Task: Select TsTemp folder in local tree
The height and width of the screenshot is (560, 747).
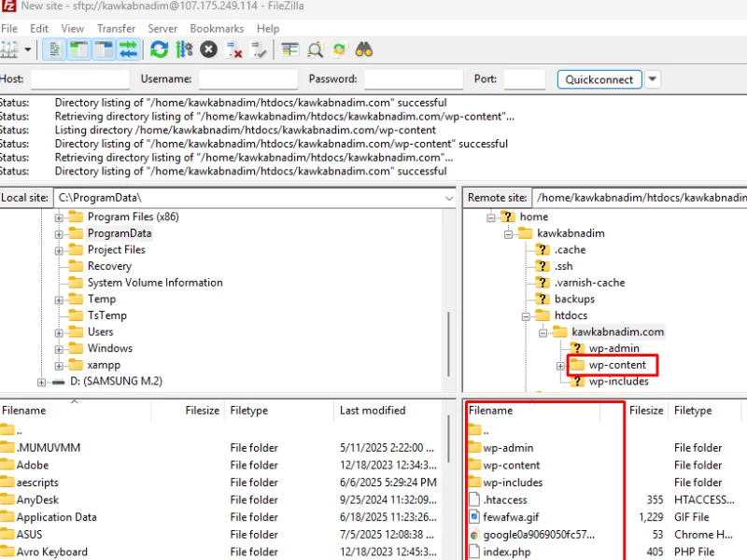Action: (x=106, y=315)
